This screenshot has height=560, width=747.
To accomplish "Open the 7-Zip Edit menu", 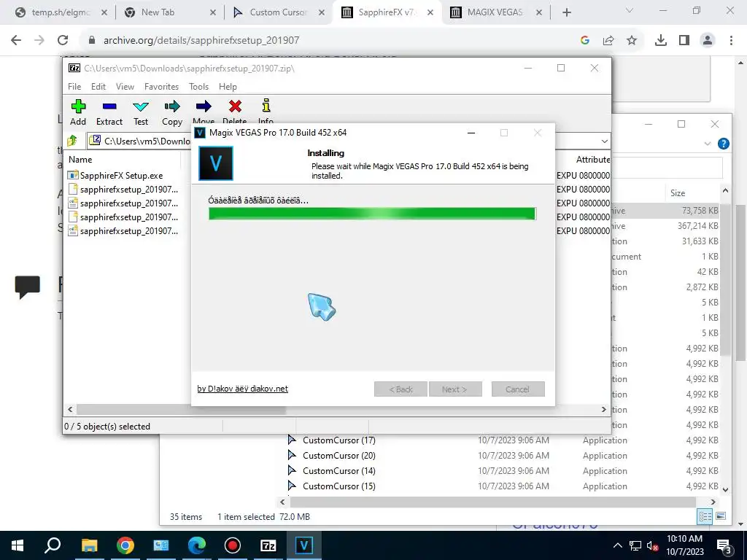I will [98, 87].
